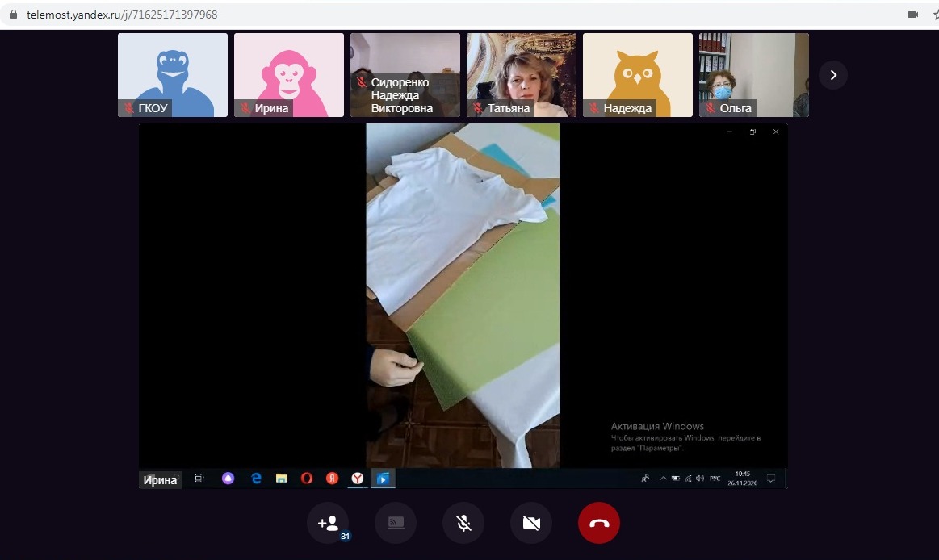Screen dimensions: 939x560
Task: Turn on the camera
Action: click(531, 523)
